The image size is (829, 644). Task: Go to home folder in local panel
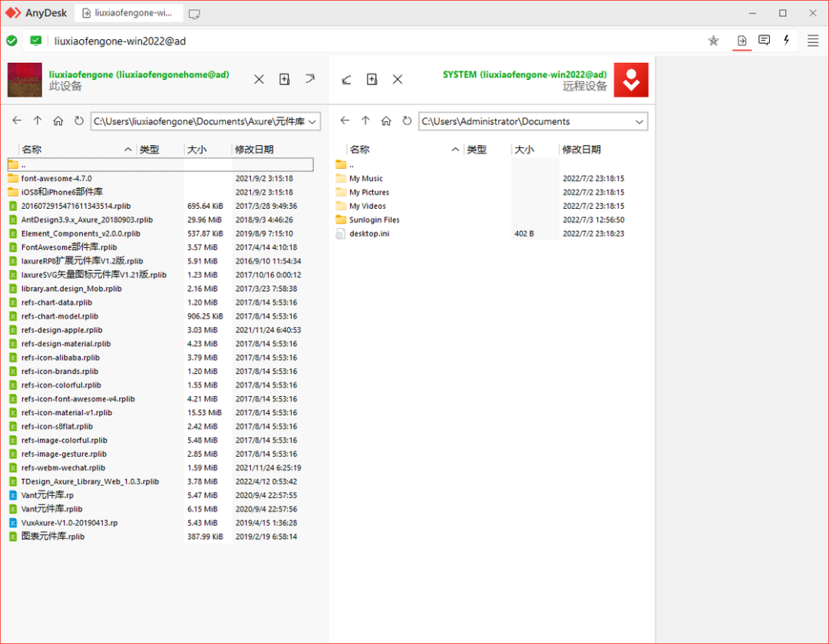point(58,121)
